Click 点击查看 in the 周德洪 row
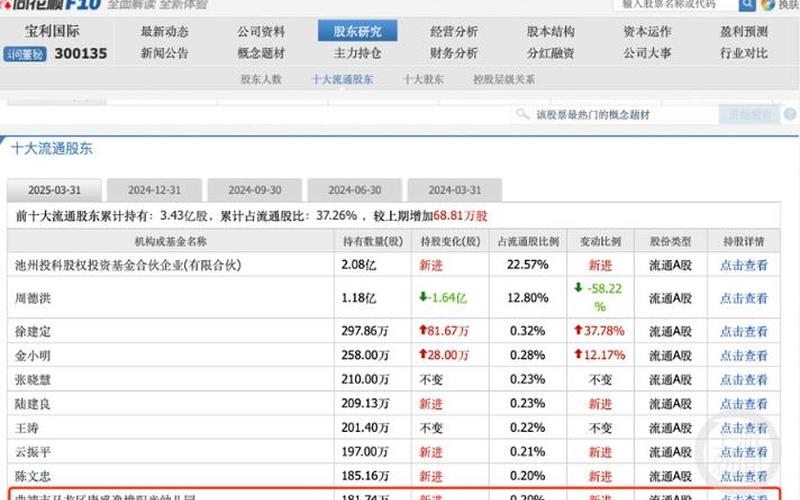The image size is (800, 500). 743,298
